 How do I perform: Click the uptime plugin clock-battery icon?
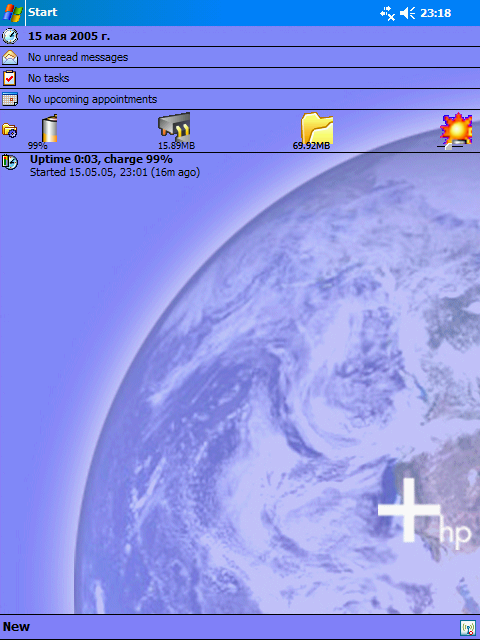pyautogui.click(x=10, y=162)
